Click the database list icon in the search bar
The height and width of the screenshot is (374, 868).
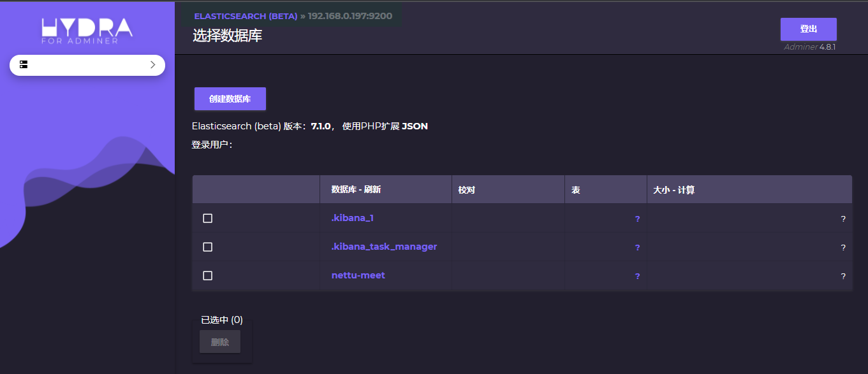pos(24,64)
